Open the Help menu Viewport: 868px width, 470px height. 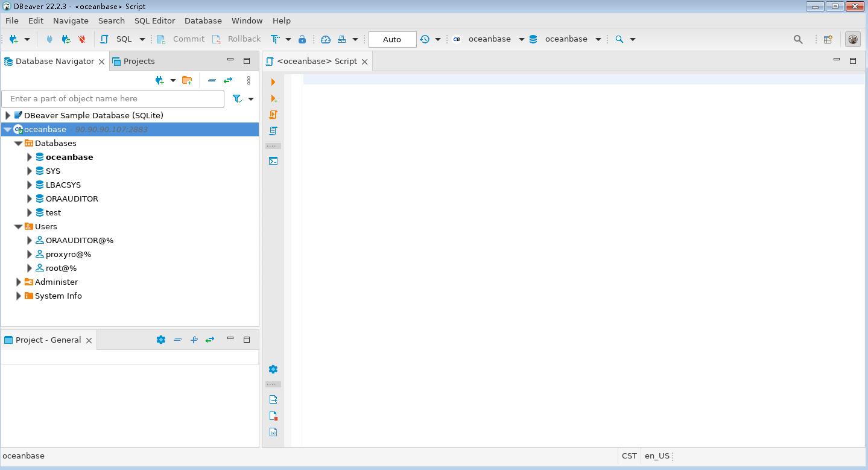[x=282, y=21]
